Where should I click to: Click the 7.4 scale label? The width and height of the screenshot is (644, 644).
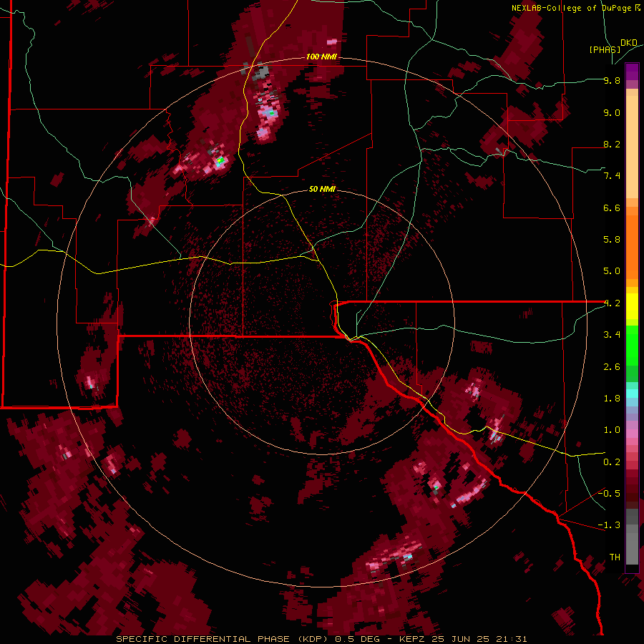[612, 176]
